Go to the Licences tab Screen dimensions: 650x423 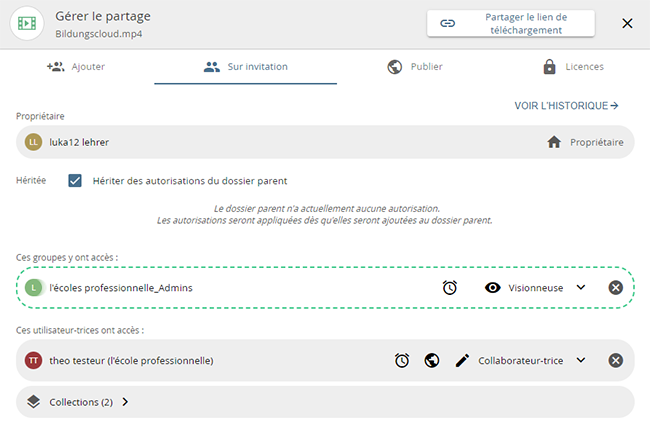click(x=573, y=67)
